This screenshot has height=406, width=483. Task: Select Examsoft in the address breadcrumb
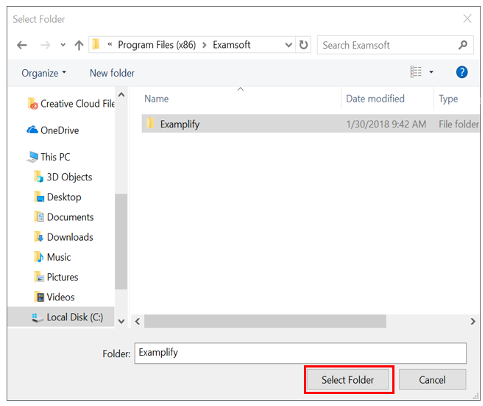232,45
